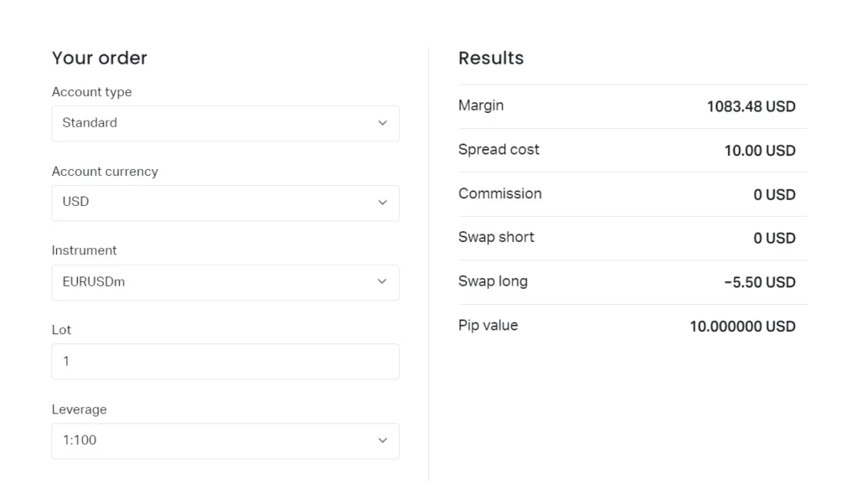
Task: Click the Margin value 1083.48 USD
Action: click(752, 106)
